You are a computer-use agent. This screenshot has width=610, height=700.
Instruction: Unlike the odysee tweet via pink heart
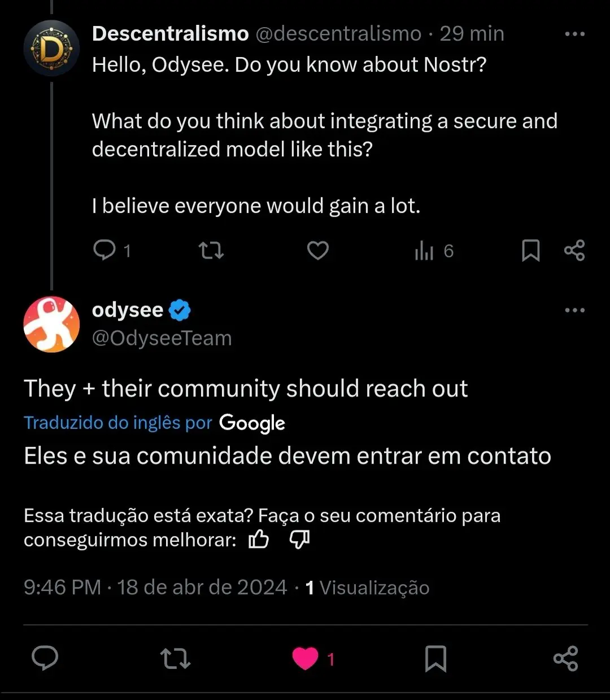point(306,658)
